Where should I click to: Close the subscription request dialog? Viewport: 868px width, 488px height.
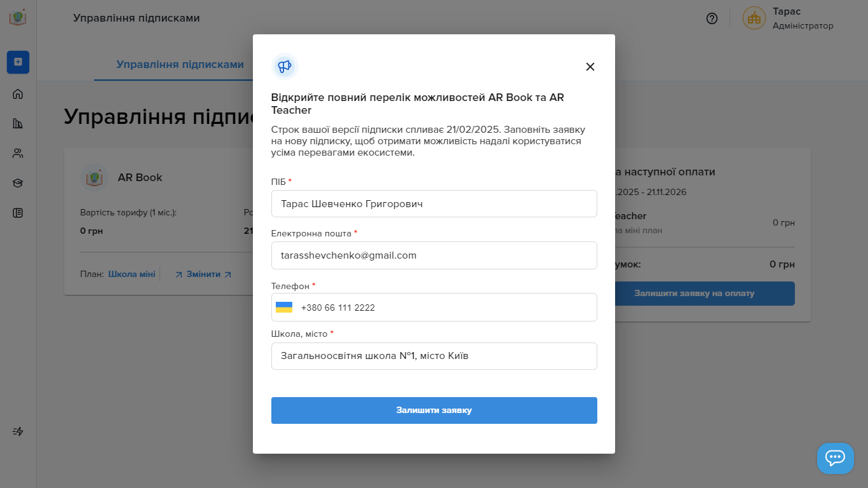click(x=590, y=67)
